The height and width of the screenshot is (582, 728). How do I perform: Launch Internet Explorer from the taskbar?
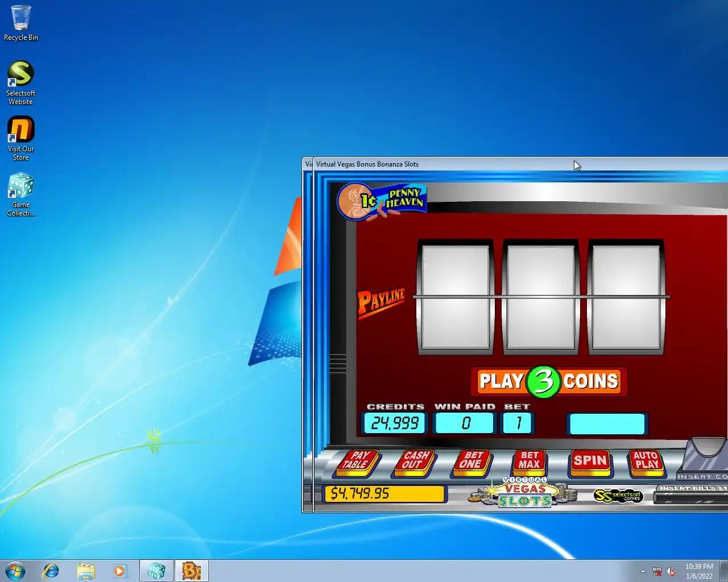pyautogui.click(x=51, y=571)
